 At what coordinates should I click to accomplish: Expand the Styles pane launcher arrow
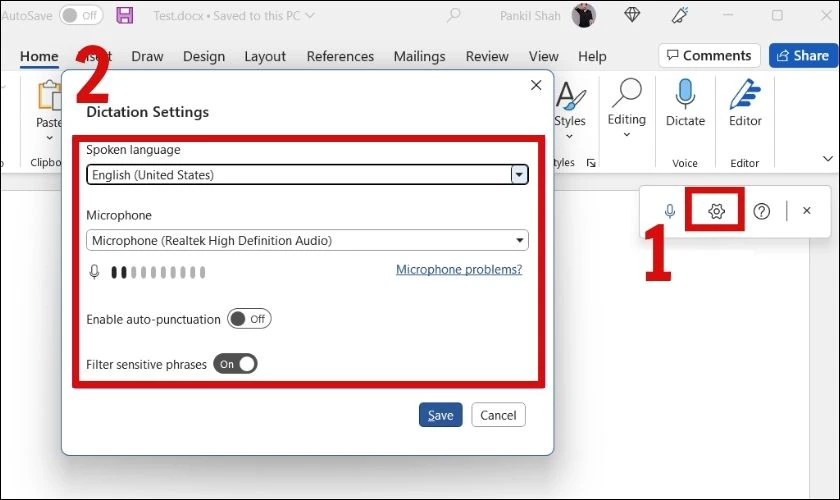click(591, 163)
